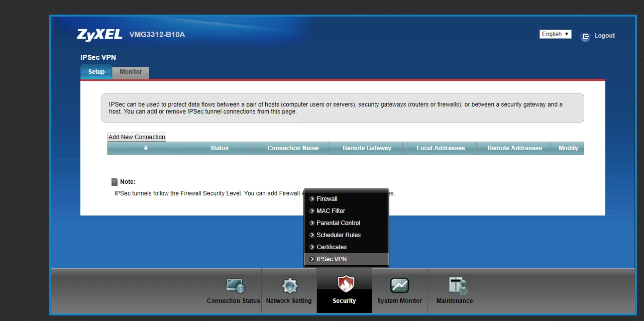
Task: Click the ZyXEL logo
Action: (x=99, y=35)
